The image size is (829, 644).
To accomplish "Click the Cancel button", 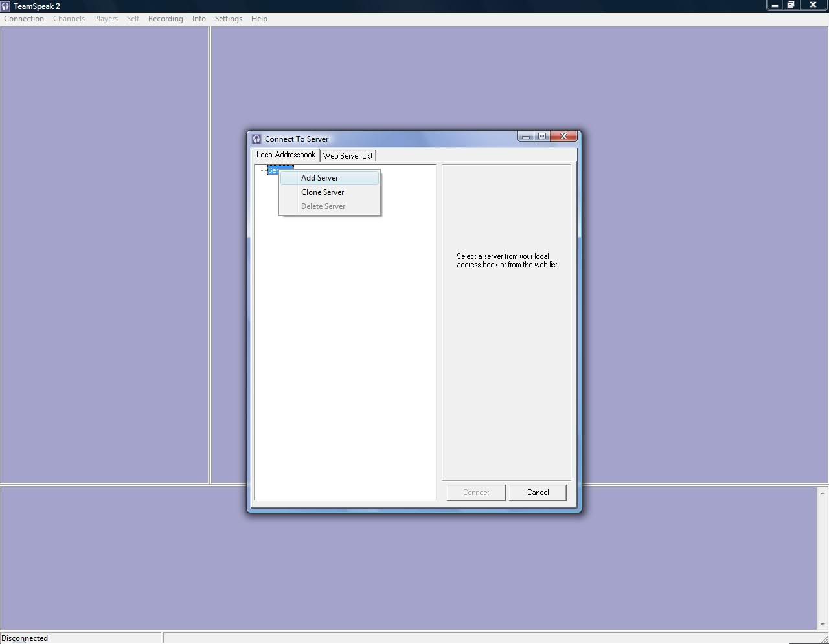I will (x=538, y=493).
